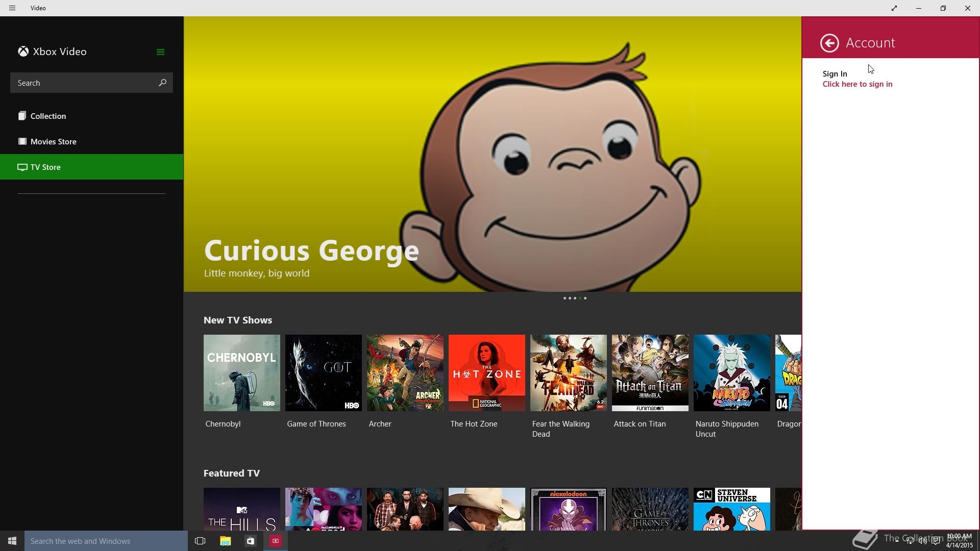Click the 'Archer' title text

click(x=380, y=424)
